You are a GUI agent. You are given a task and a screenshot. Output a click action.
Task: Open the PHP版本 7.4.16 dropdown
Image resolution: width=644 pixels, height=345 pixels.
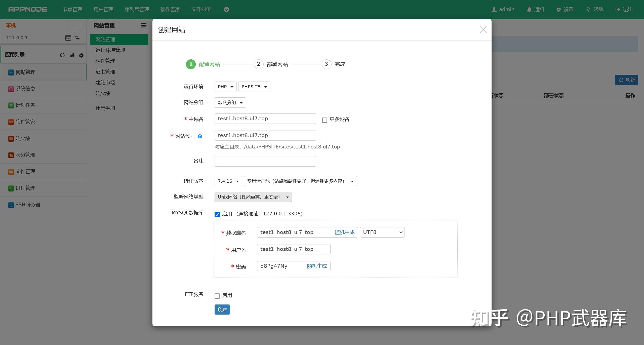(228, 181)
